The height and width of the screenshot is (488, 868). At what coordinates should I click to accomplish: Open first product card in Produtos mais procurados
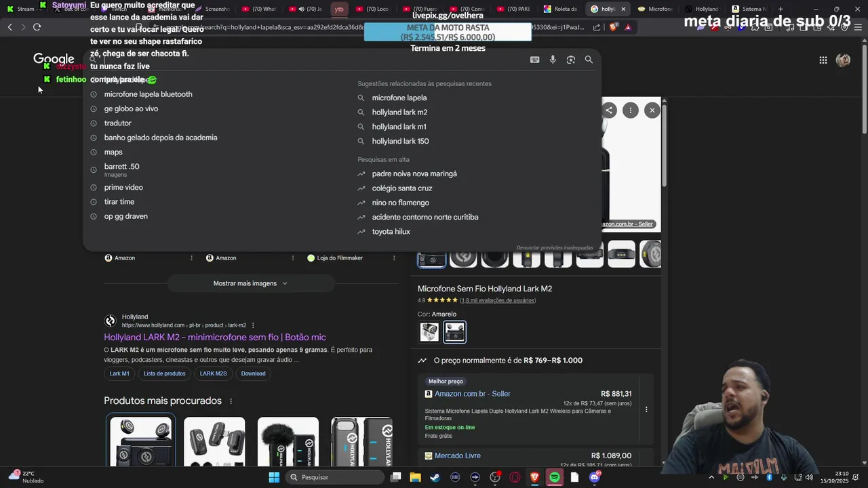[141, 441]
